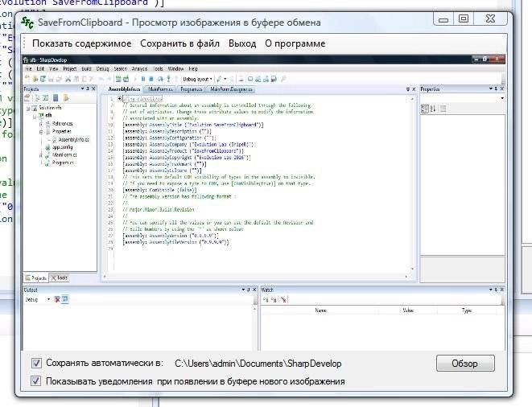Screen dimensions: 532x407
Task: Open the Debug layout dropdown in toolbar
Action: pos(197,79)
